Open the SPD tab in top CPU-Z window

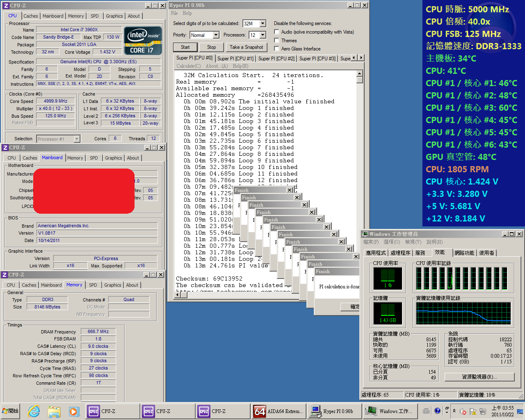(x=95, y=16)
